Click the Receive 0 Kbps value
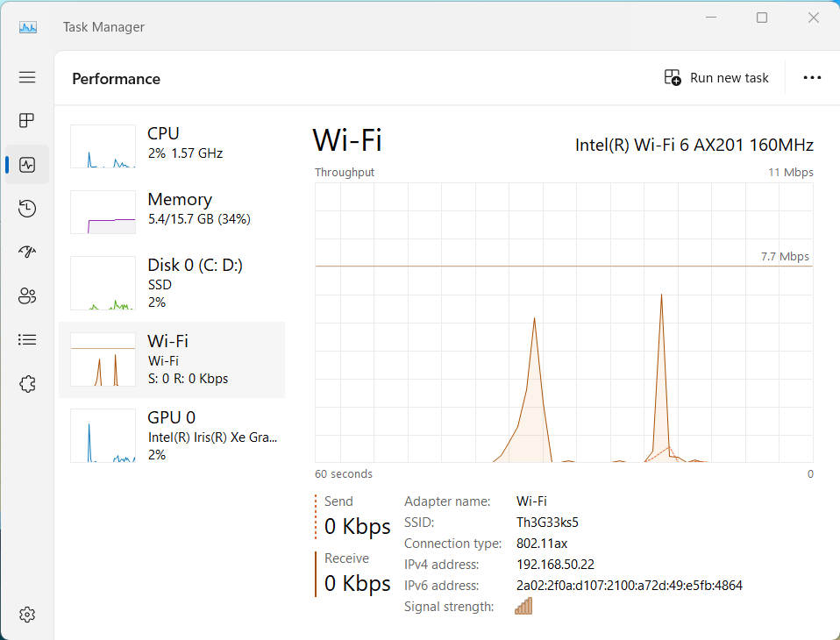Viewport: 840px width, 640px height. coord(358,583)
